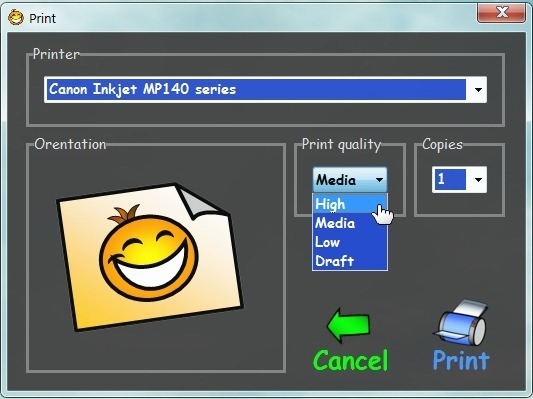This screenshot has height=399, width=533.
Task: Select the Canon Inkjet MP140 series field
Action: click(x=265, y=90)
